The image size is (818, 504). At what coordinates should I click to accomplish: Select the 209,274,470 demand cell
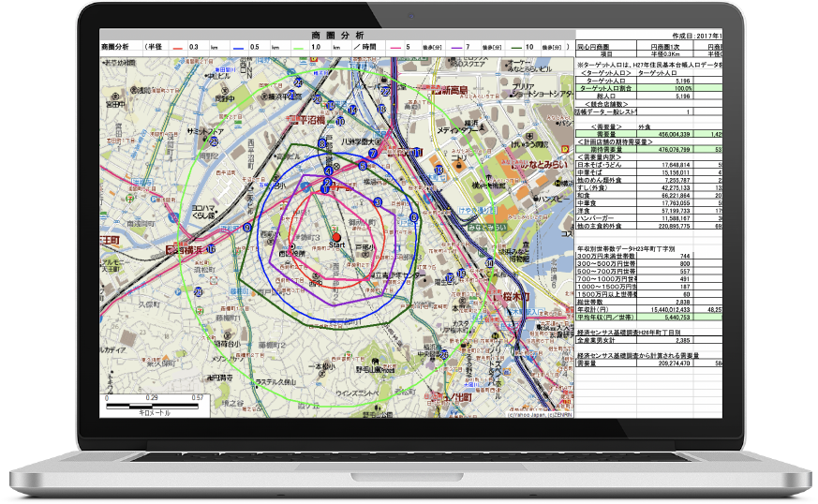(665, 363)
